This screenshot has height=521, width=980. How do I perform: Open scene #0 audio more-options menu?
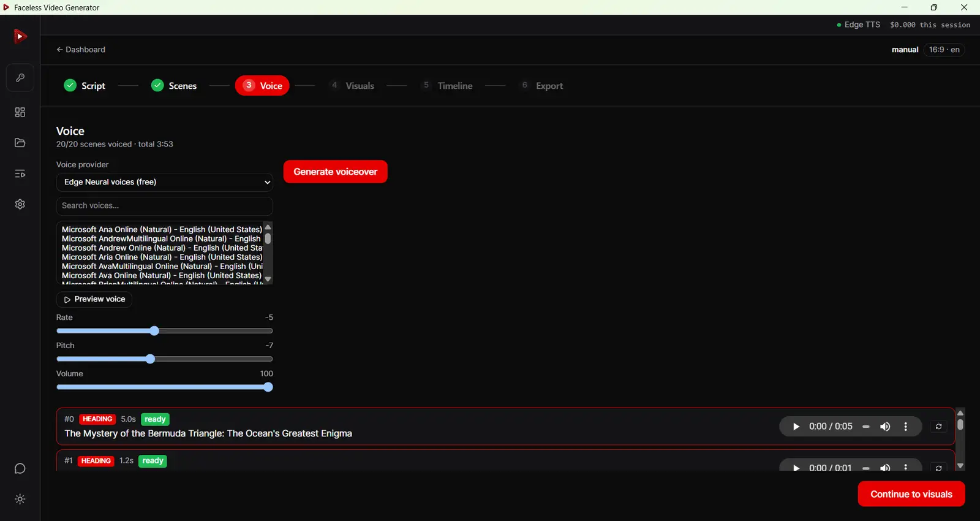click(906, 427)
